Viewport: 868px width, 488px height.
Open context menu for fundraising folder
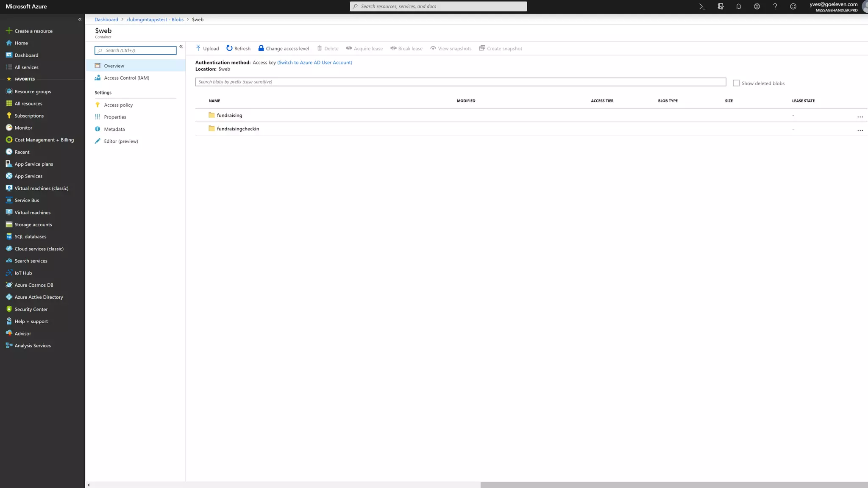[x=860, y=116]
